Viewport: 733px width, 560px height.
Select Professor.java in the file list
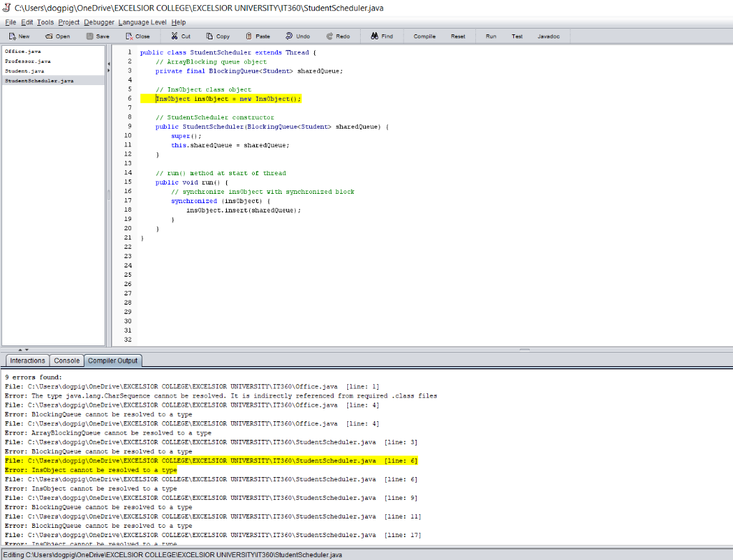[x=29, y=61]
